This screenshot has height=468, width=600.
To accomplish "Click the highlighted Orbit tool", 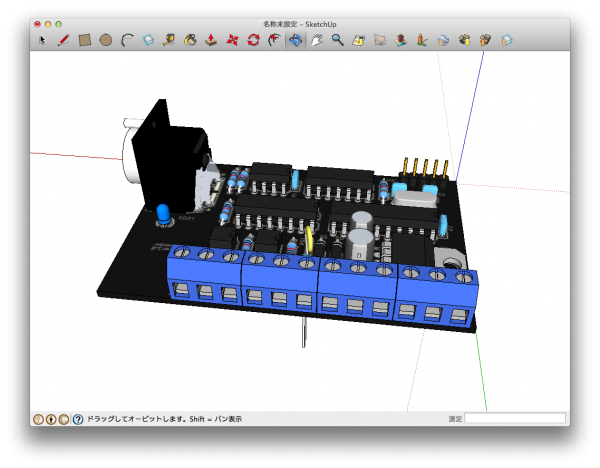I will [296, 40].
